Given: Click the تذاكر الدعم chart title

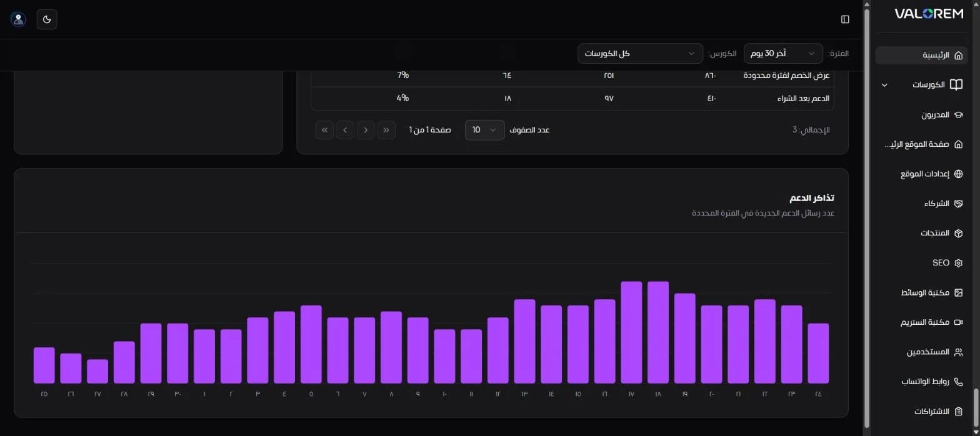Looking at the screenshot, I should tap(811, 198).
